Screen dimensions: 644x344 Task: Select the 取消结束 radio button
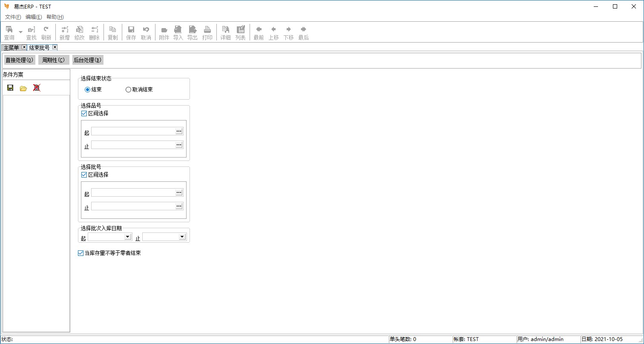(128, 90)
